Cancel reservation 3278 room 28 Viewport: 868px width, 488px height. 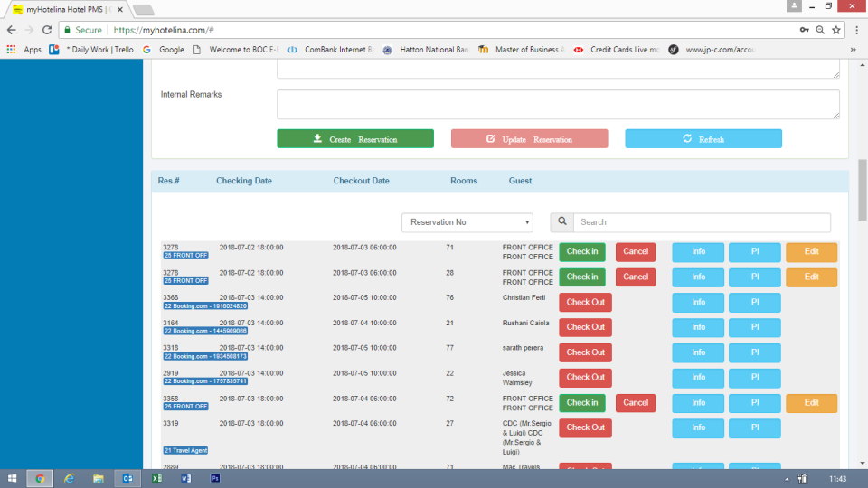[636, 277]
